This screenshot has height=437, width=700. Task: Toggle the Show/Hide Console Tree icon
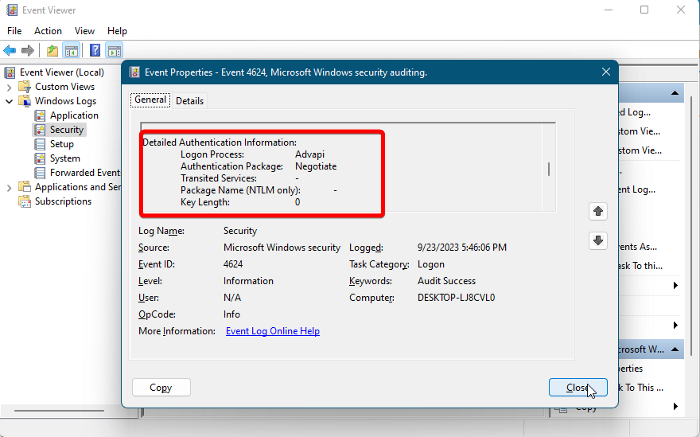point(71,50)
